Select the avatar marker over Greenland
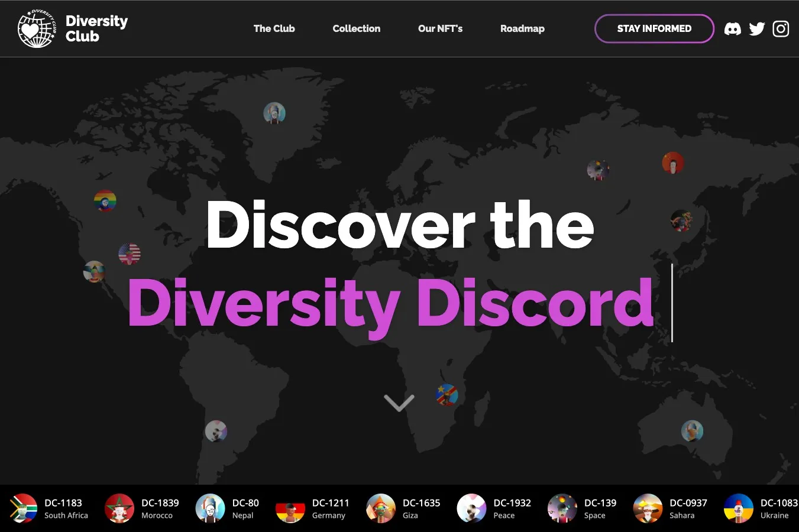799x532 pixels. point(274,113)
